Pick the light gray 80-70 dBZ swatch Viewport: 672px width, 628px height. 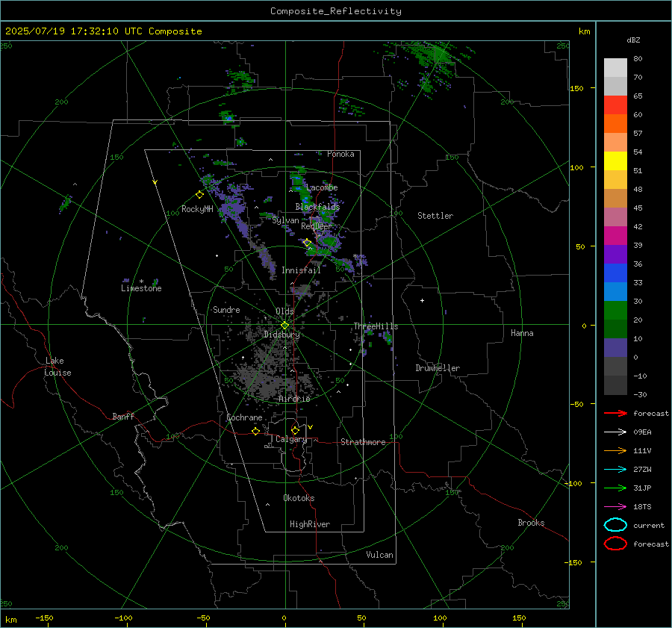[x=615, y=67]
